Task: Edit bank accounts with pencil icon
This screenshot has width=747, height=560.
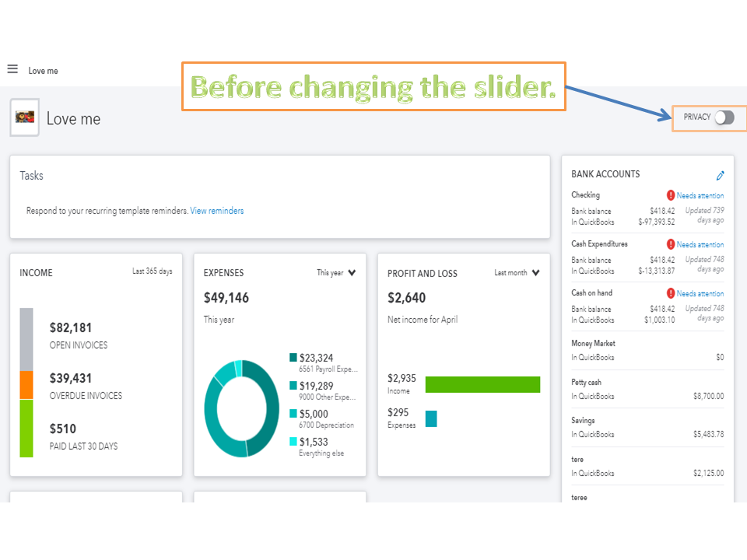Action: pos(720,176)
